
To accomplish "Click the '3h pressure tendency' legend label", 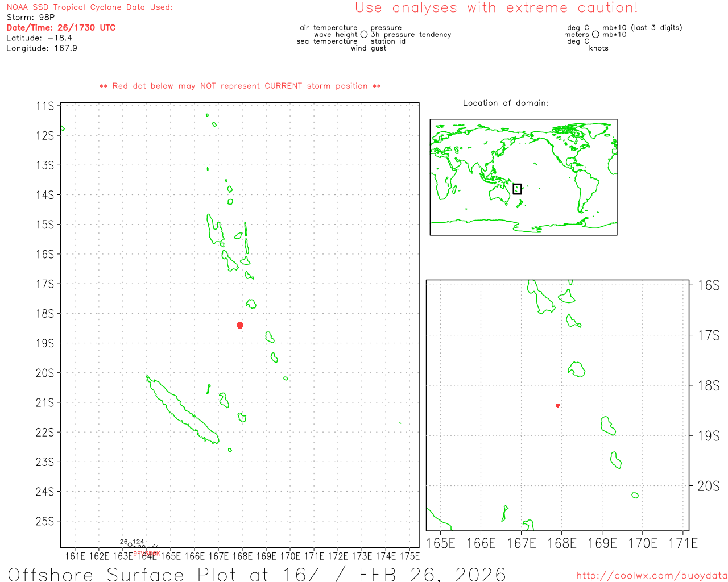I will 411,35.
